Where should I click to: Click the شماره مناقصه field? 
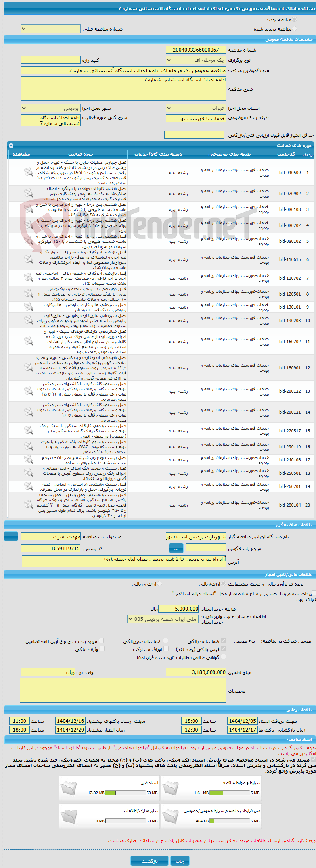[196, 50]
